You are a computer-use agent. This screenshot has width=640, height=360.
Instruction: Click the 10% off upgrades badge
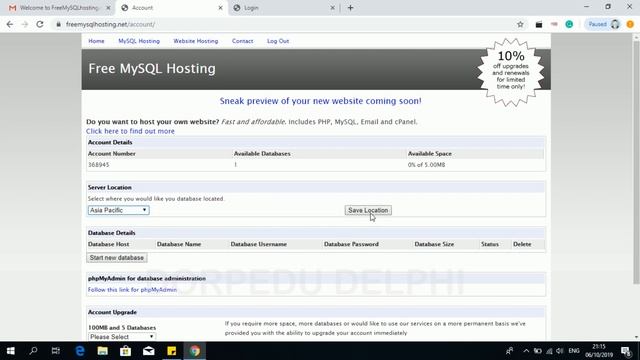click(511, 72)
